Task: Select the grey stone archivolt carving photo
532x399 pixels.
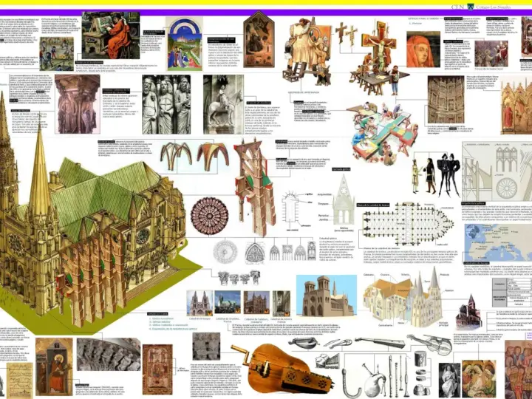Action: [109, 354]
